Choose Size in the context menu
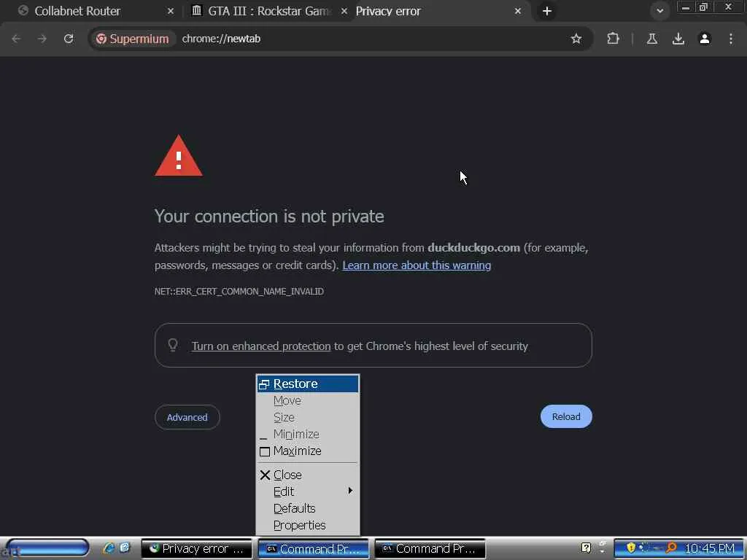747x560 pixels. tap(308, 417)
